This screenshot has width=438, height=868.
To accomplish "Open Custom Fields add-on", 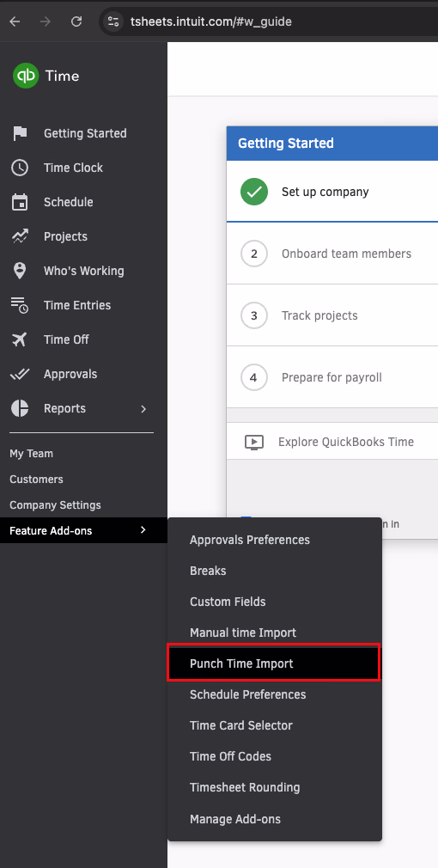I will (275, 602).
